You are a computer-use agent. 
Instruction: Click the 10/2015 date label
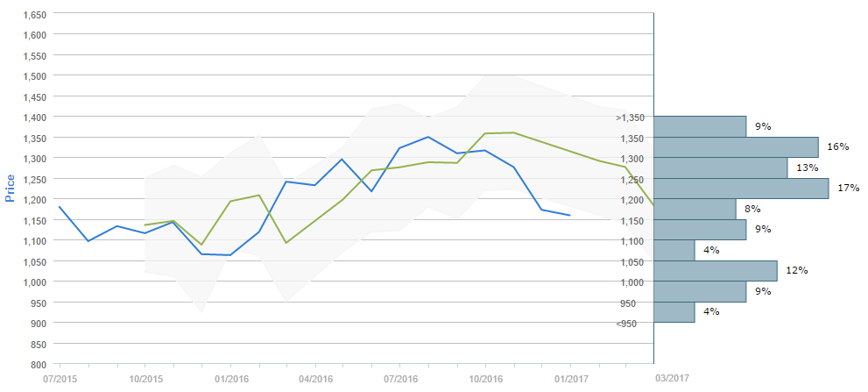click(x=145, y=378)
